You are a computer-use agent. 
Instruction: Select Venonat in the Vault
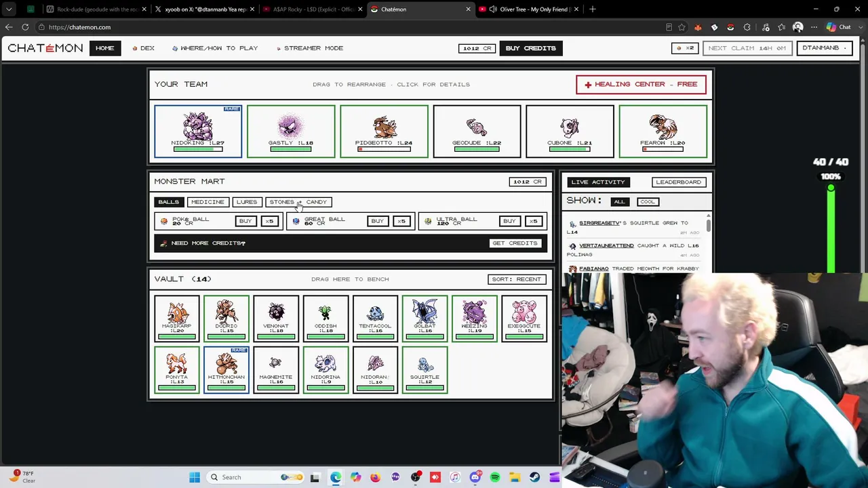(x=276, y=319)
